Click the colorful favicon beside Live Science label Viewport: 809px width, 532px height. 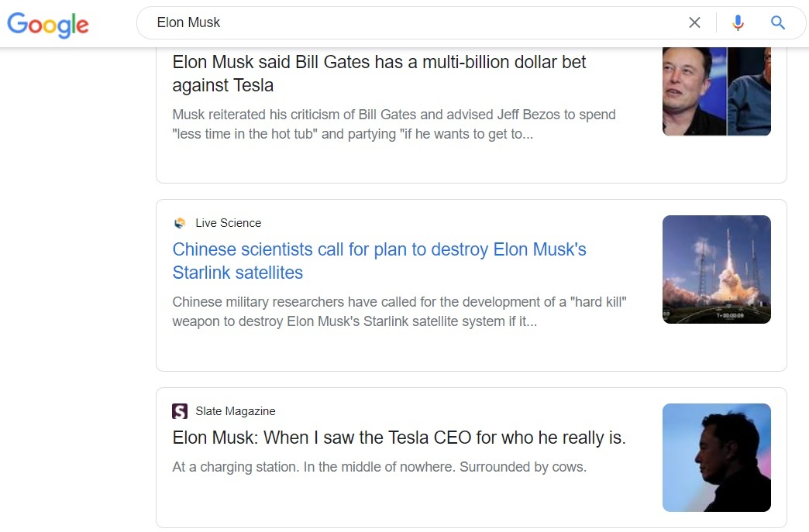(179, 222)
